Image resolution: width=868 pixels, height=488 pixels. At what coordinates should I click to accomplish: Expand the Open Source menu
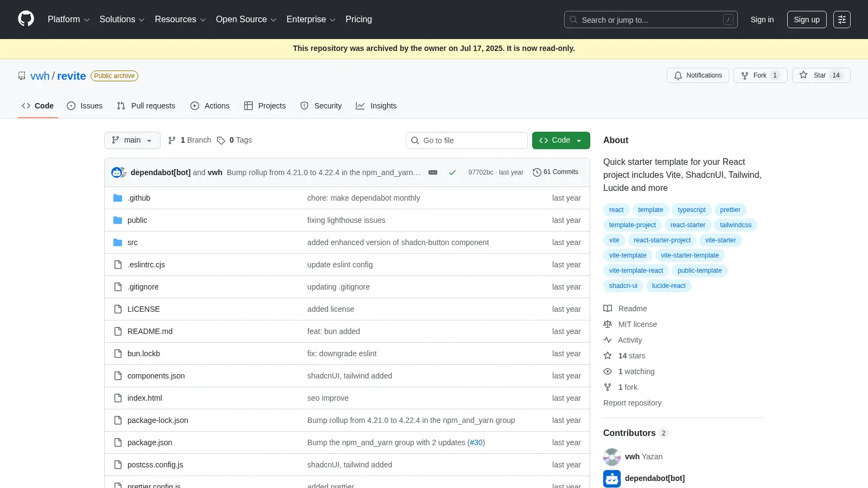click(x=246, y=20)
